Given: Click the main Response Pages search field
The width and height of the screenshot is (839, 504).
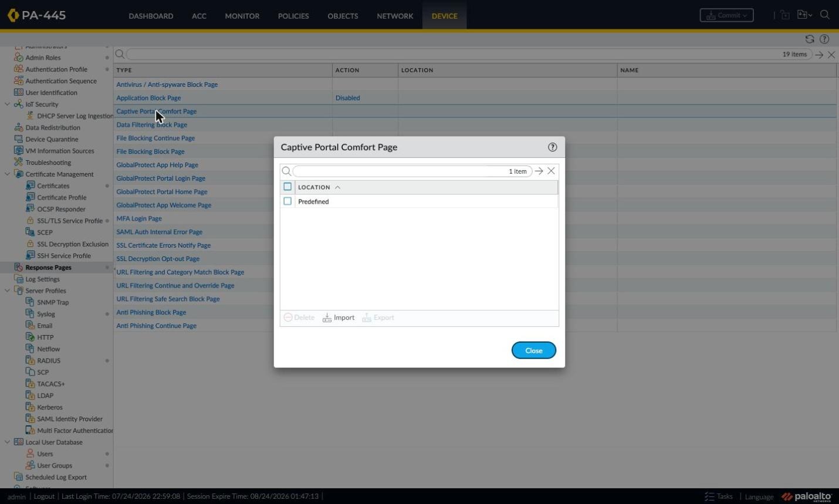Looking at the screenshot, I should click(x=468, y=54).
